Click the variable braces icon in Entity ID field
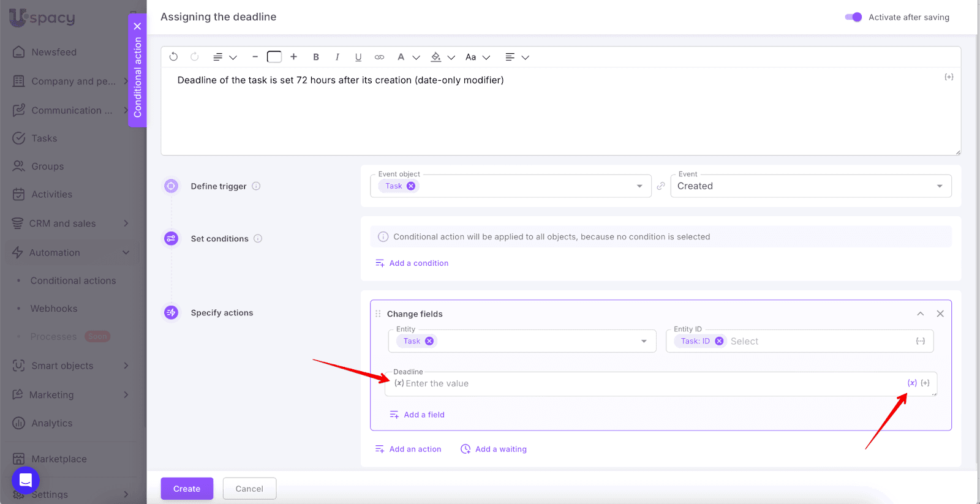Screen dimensions: 980x504 click(x=920, y=341)
